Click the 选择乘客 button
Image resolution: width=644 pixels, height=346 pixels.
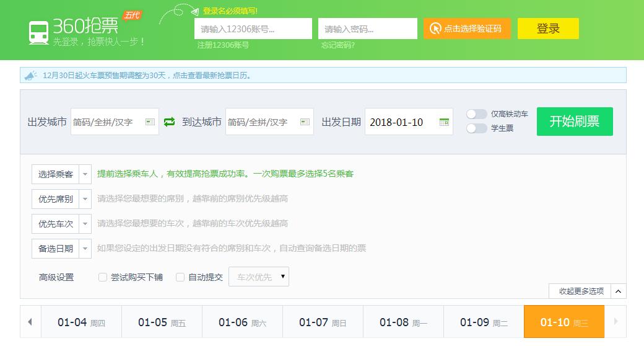[56, 174]
